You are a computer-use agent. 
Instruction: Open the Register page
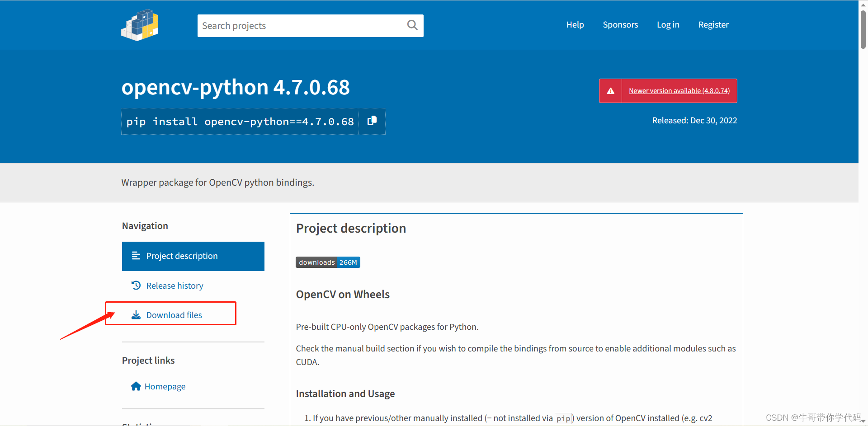(713, 25)
